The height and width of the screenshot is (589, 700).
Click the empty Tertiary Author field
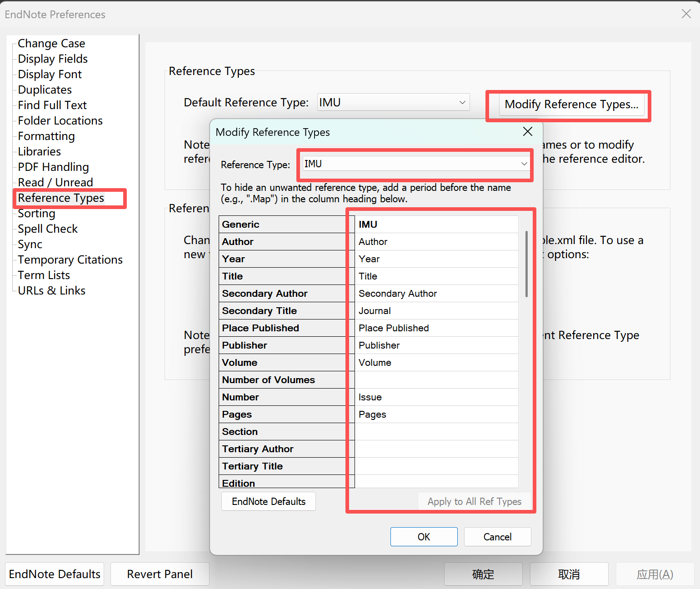pyautogui.click(x=436, y=449)
